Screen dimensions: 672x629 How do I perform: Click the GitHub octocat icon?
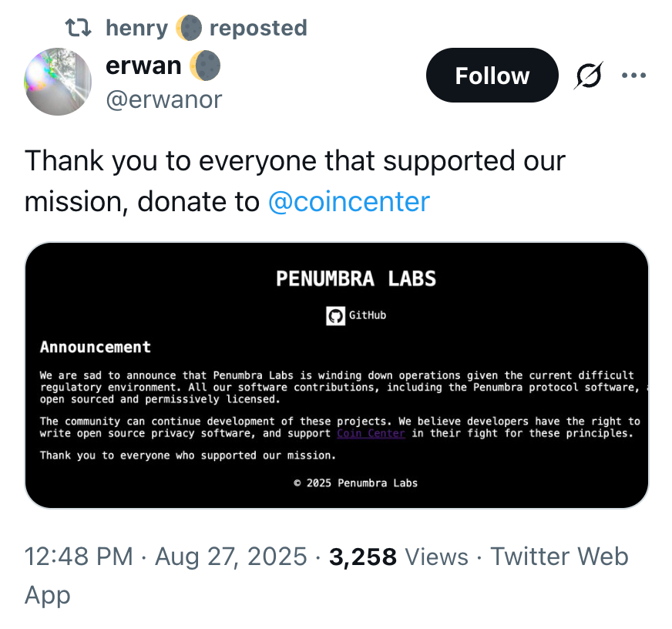coord(335,316)
